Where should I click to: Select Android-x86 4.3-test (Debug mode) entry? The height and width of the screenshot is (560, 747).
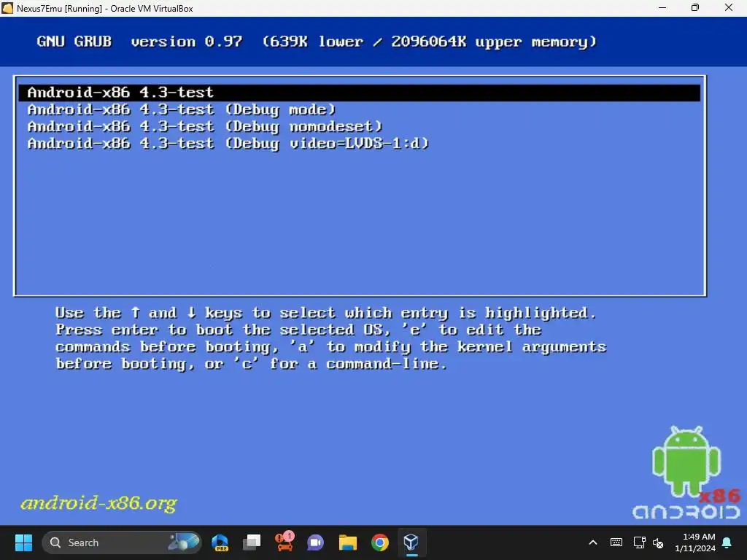(x=182, y=109)
